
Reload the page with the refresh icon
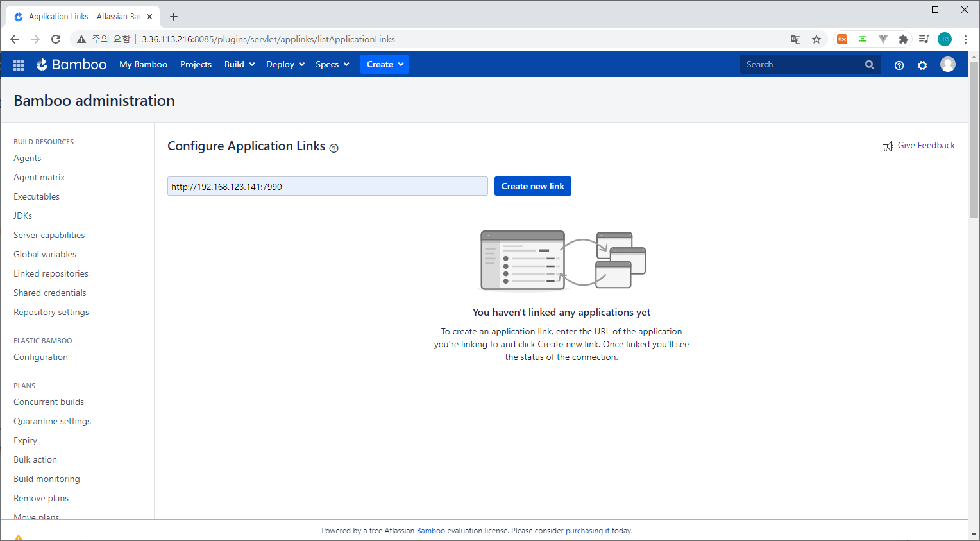click(56, 39)
